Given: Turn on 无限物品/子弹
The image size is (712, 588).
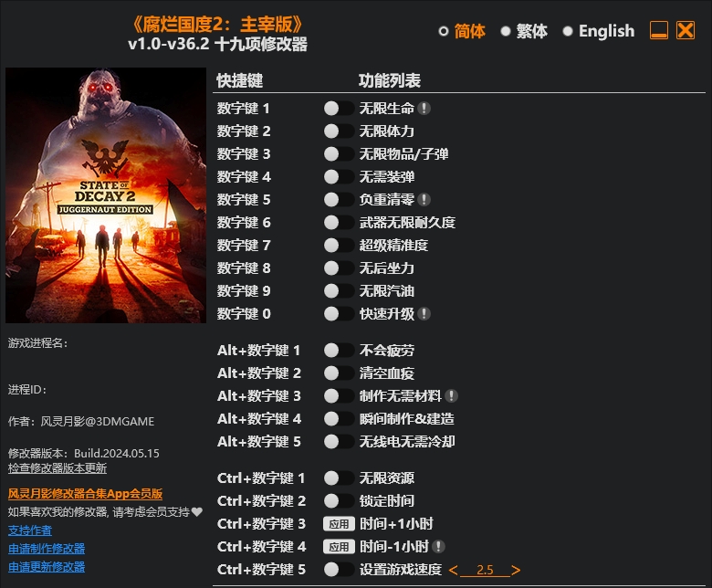Looking at the screenshot, I should click(x=339, y=154).
